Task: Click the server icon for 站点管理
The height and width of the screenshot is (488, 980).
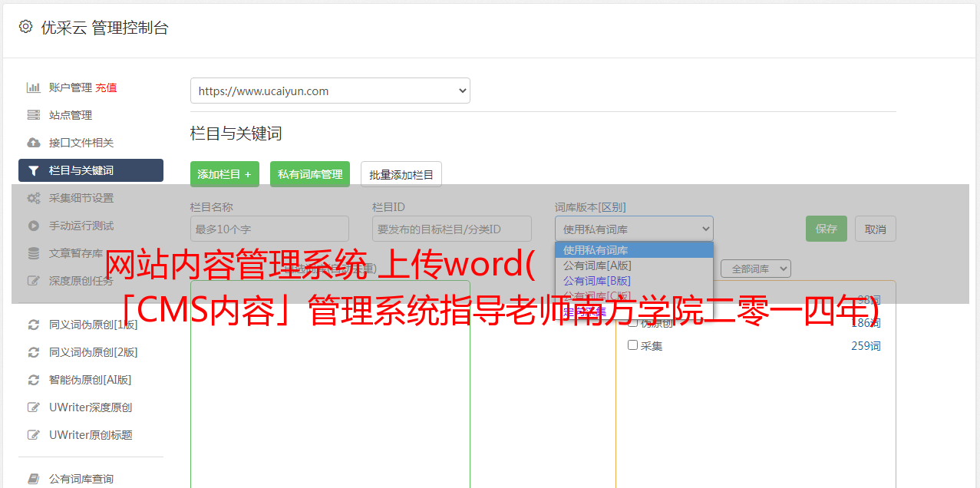Action: point(34,115)
